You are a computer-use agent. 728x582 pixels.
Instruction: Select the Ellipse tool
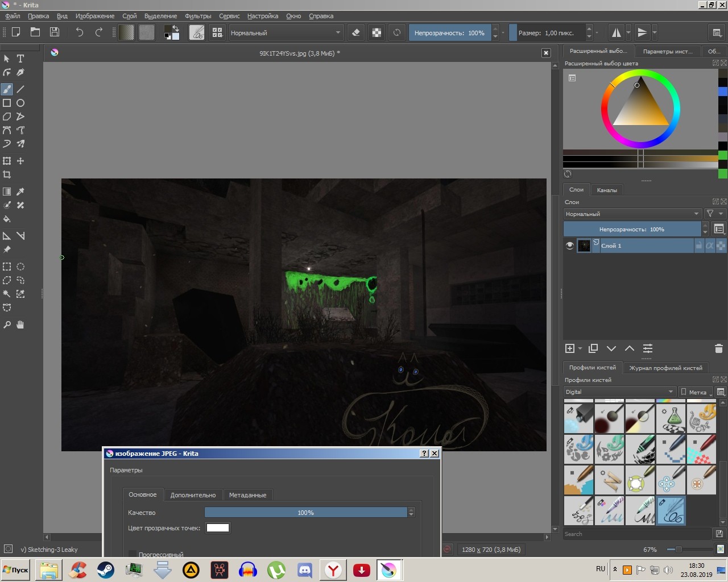coord(20,103)
